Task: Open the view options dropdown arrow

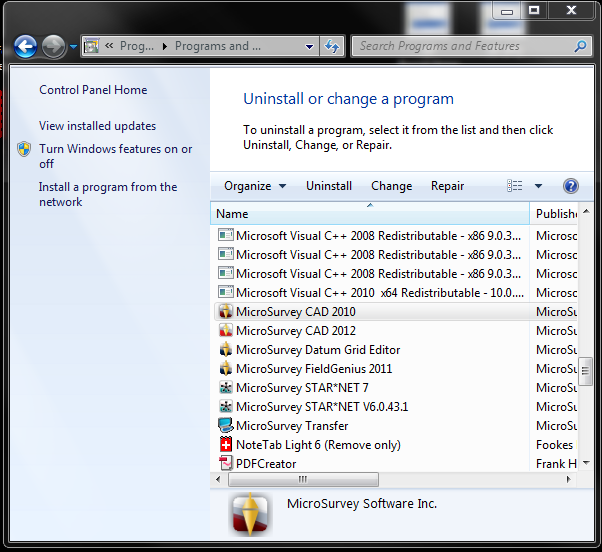Action: 538,186
